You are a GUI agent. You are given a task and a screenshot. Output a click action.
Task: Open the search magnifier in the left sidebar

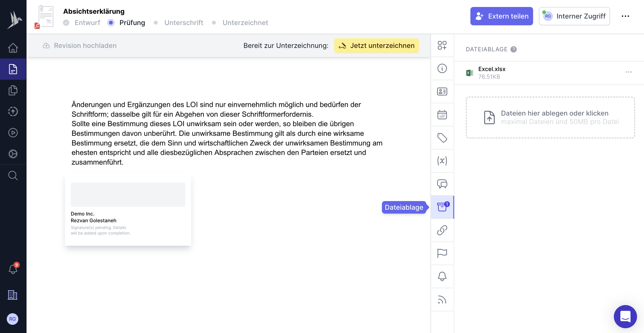tap(13, 176)
